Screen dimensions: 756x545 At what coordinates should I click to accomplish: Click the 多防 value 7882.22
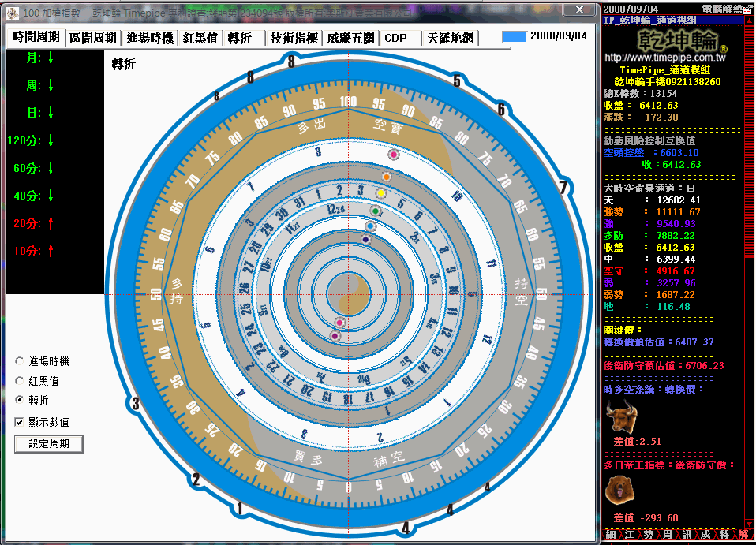click(x=676, y=236)
